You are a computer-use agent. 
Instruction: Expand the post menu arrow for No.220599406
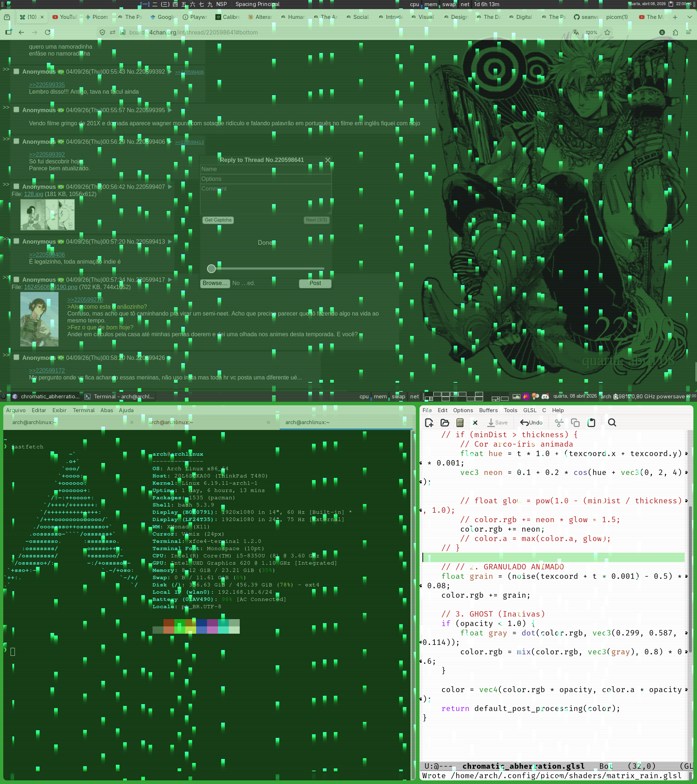pos(170,142)
